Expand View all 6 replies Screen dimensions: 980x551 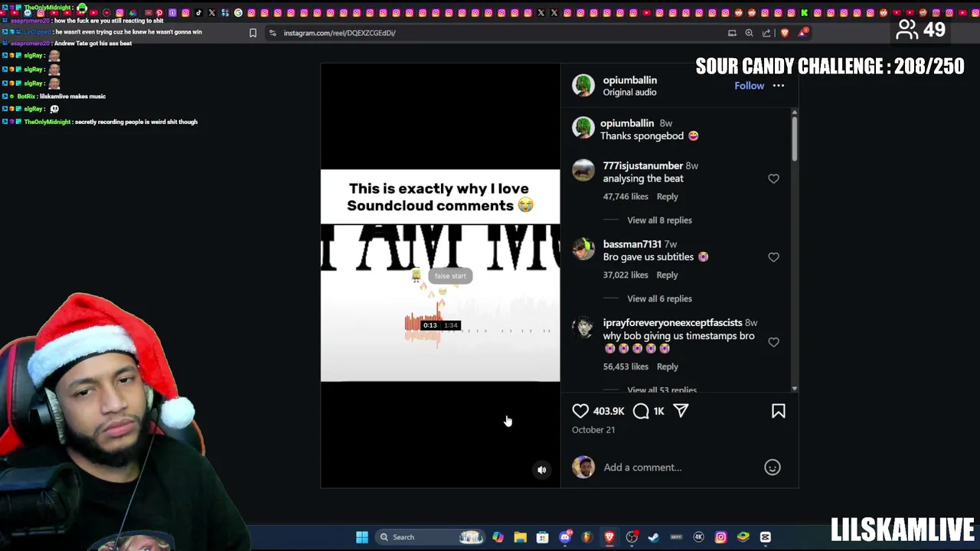(x=659, y=298)
